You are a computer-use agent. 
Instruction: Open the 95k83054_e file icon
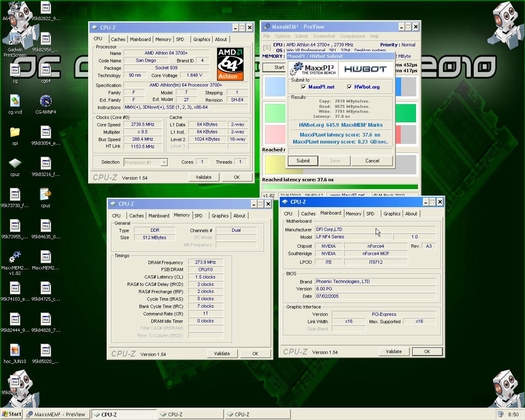coord(46,135)
